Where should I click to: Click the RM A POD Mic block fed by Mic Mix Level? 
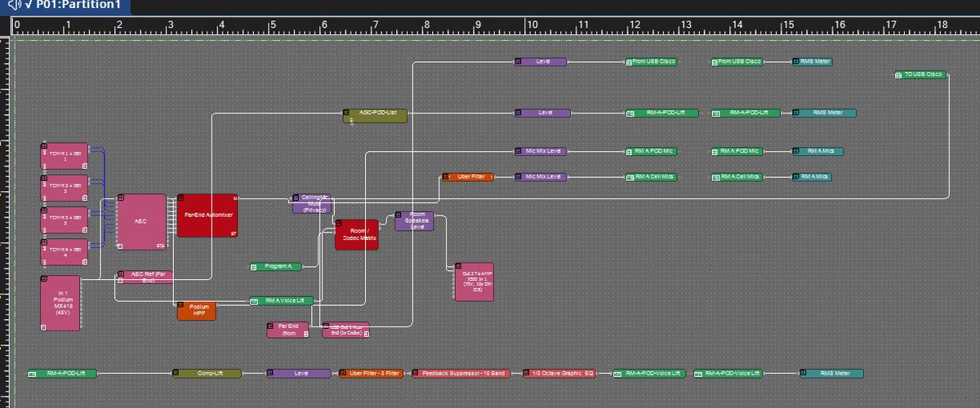(x=652, y=151)
